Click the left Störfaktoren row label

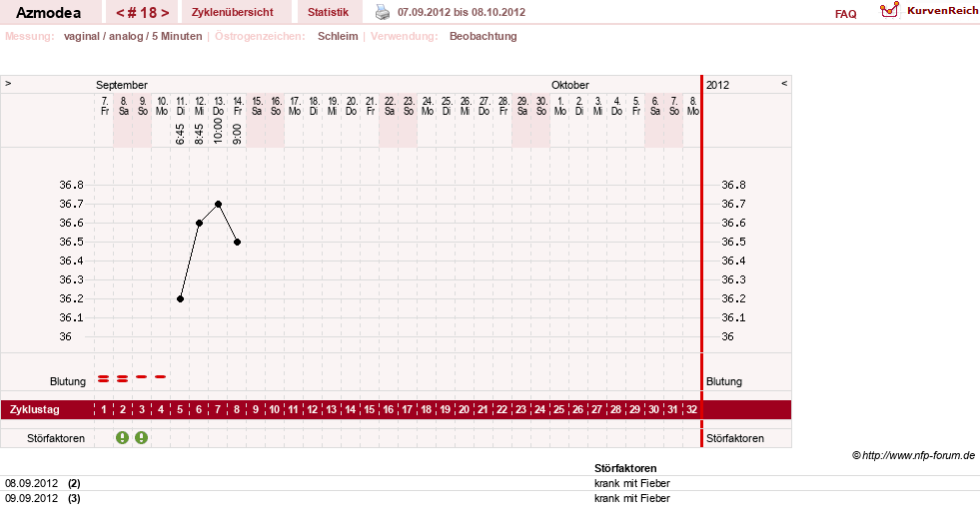point(56,438)
